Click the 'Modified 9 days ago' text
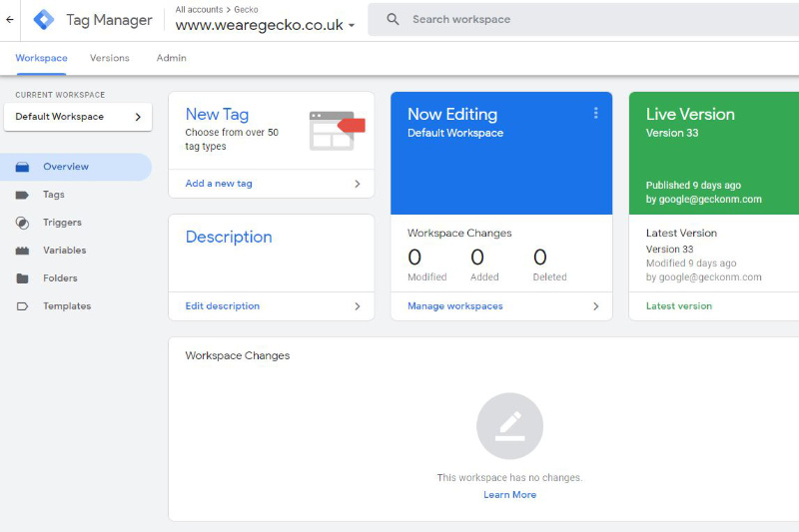Viewport: 799px width, 532px height. 691,264
